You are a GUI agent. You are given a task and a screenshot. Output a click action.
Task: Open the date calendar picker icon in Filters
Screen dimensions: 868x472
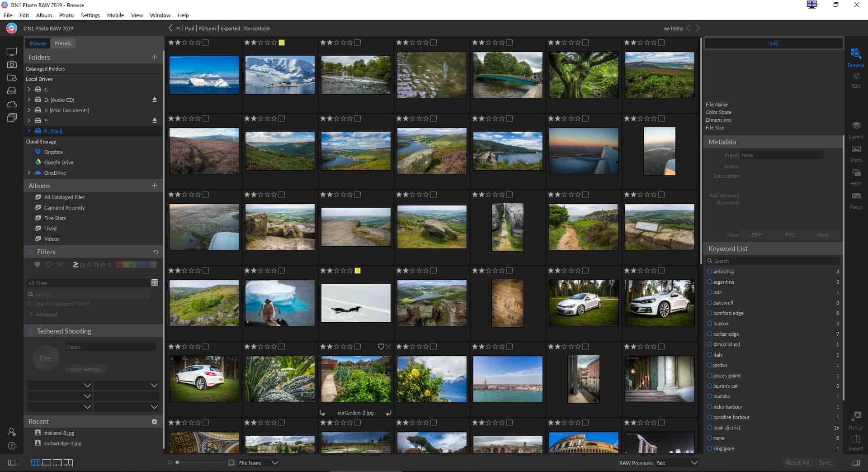tap(154, 282)
